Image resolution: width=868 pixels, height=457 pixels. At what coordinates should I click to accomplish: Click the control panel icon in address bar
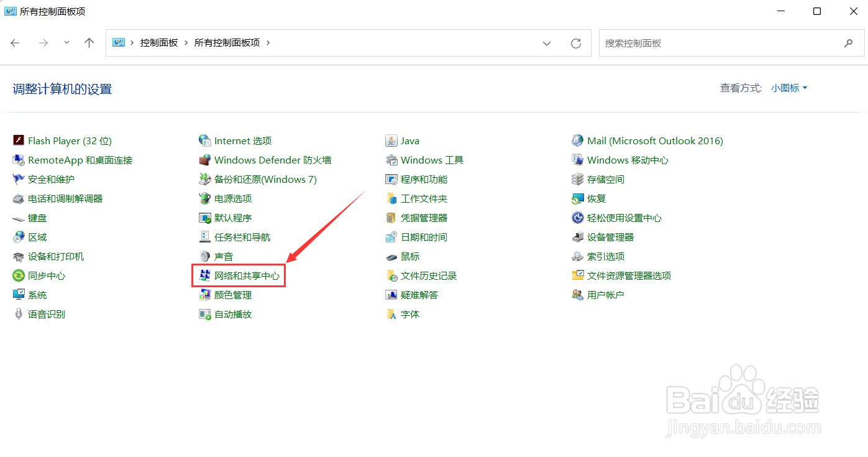(x=118, y=43)
